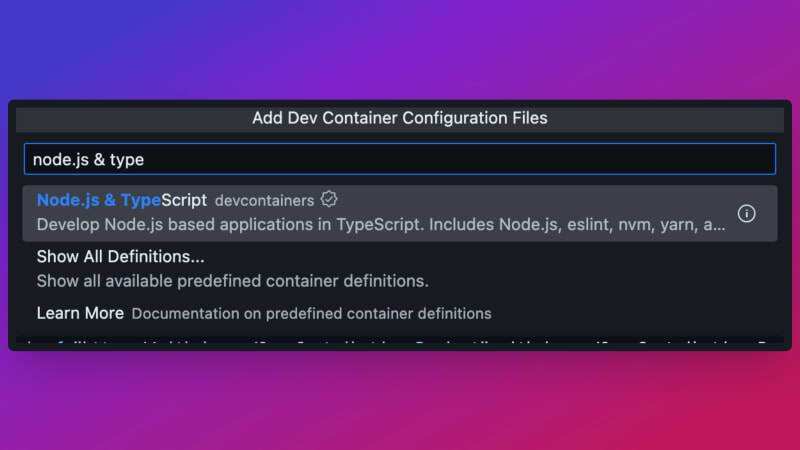Choose Show All Definitions... option
Screen dimensions: 800x450
120,257
